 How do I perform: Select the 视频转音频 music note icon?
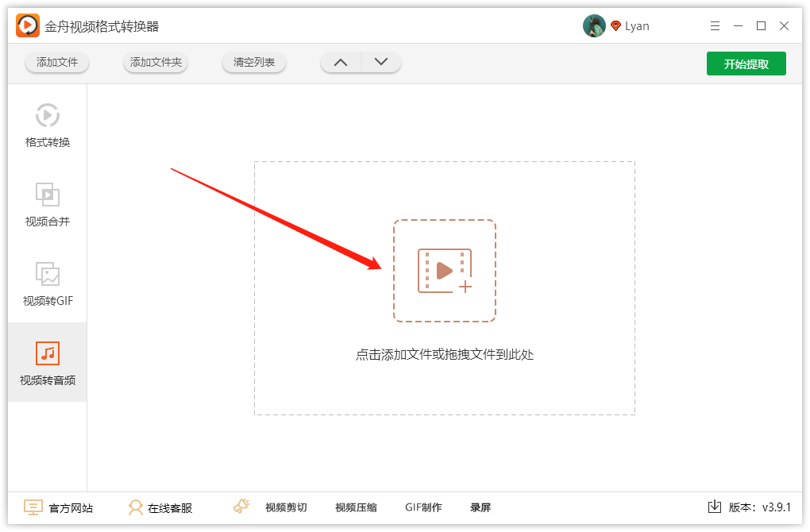(48, 353)
